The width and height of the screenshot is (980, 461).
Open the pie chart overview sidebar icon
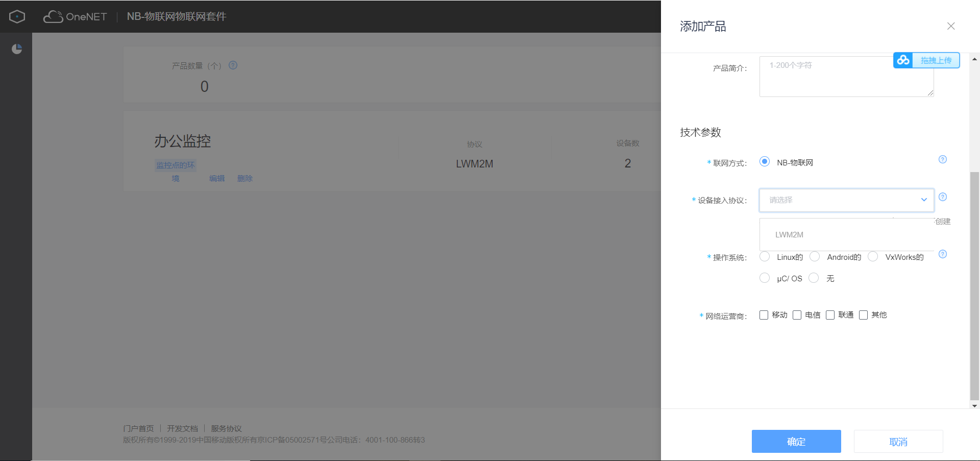(17, 49)
